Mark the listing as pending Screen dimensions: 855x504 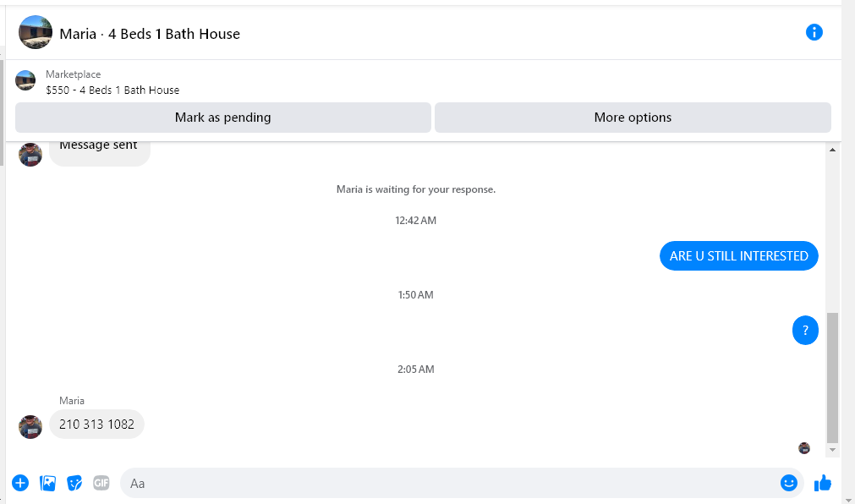223,118
